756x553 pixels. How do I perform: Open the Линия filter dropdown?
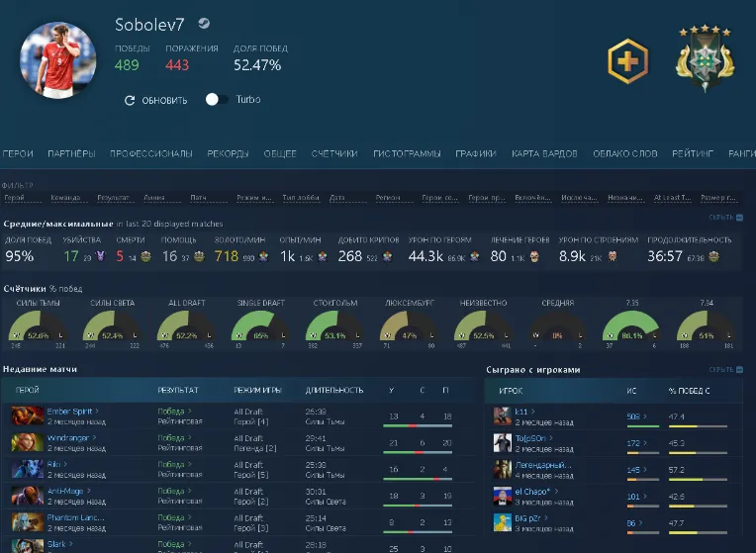coord(161,198)
